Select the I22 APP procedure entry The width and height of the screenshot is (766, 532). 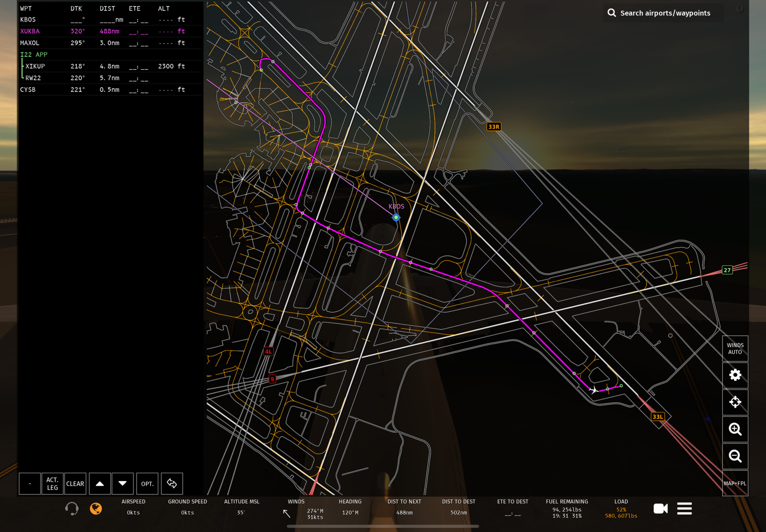click(34, 55)
